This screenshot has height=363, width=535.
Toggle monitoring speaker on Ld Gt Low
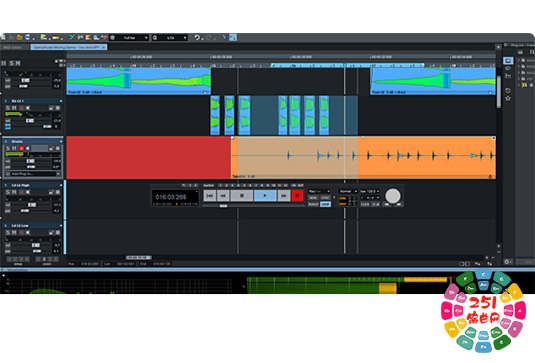28,233
